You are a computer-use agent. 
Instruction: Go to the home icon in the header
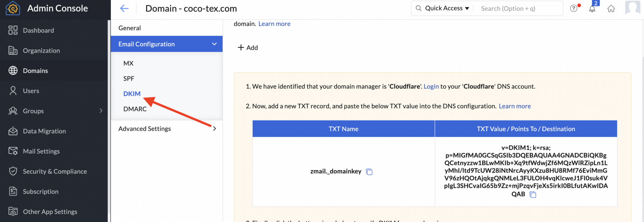click(611, 9)
